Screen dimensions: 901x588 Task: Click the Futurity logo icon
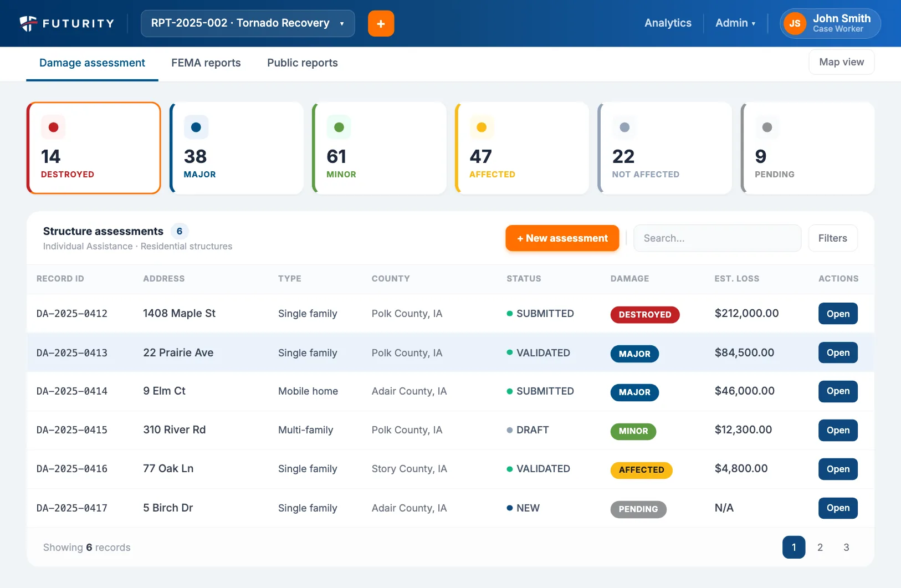tap(28, 23)
